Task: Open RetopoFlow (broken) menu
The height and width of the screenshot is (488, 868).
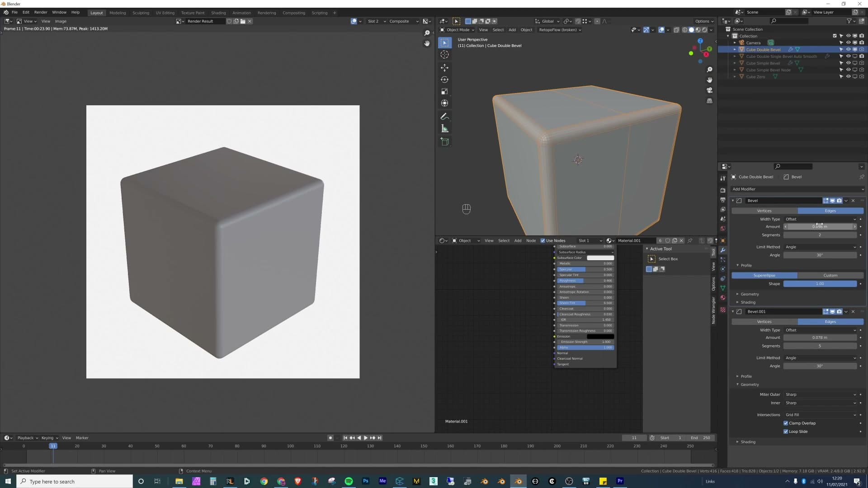Action: click(x=560, y=30)
